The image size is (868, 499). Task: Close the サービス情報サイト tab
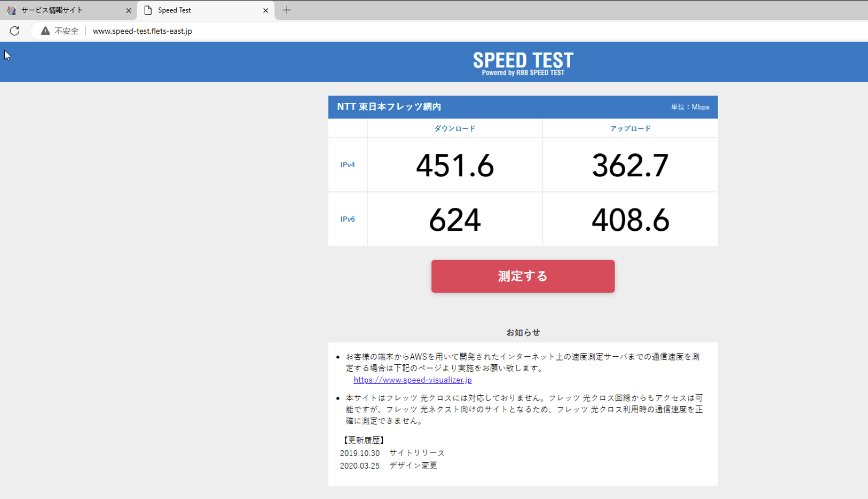pos(129,10)
